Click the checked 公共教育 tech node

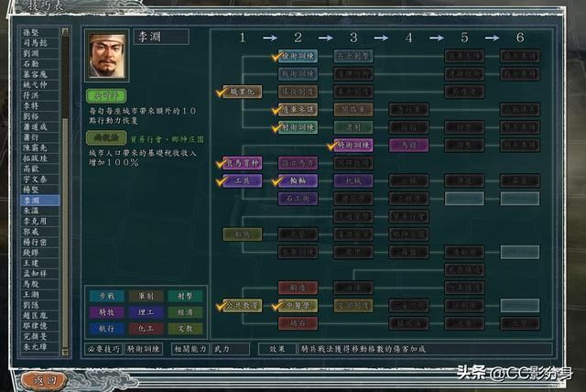pyautogui.click(x=242, y=305)
